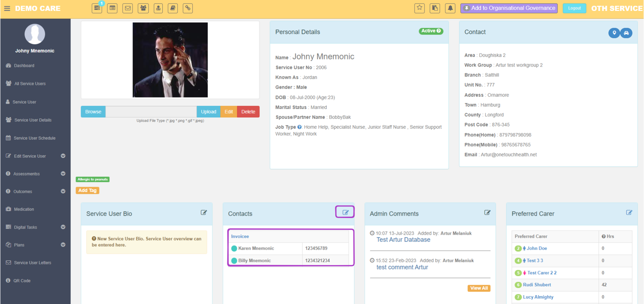The height and width of the screenshot is (304, 644).
Task: Click the upload file path field
Action: (x=151, y=112)
